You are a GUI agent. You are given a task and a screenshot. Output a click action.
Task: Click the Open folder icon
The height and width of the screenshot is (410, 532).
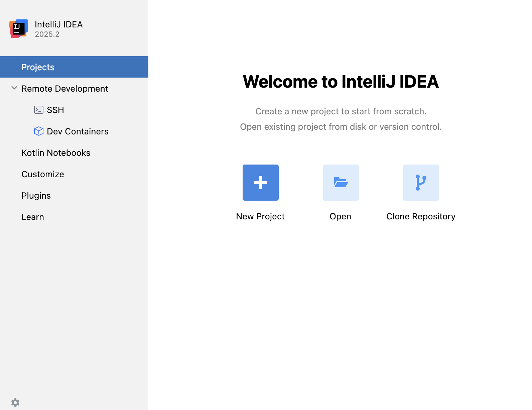tap(341, 183)
